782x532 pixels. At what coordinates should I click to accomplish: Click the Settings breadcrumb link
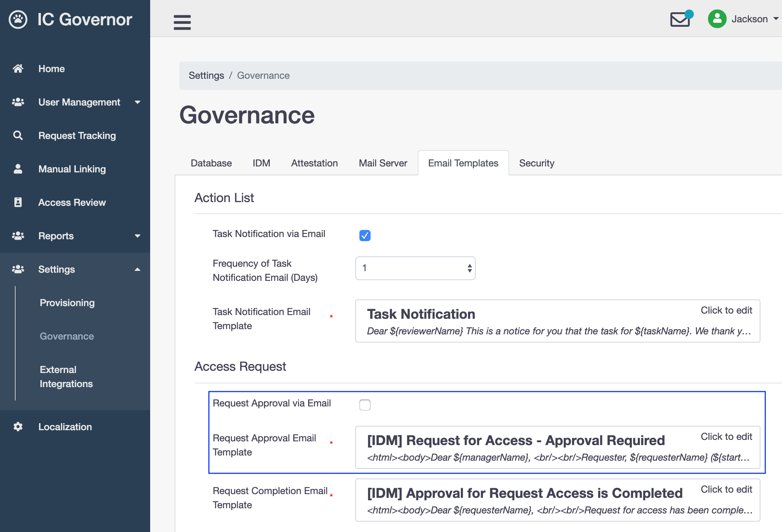point(206,75)
